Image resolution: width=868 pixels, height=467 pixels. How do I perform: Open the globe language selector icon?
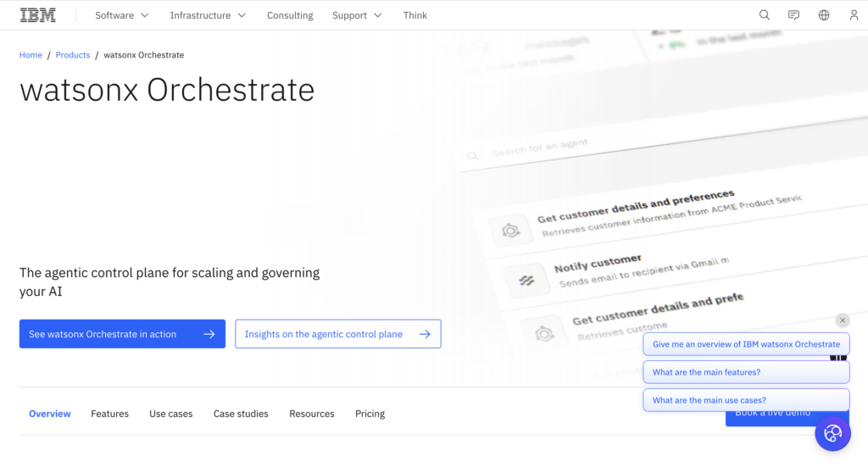[824, 15]
